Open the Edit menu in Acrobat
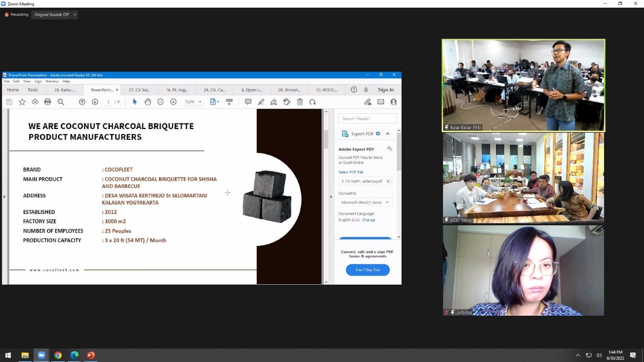This screenshot has height=362, width=644. pyautogui.click(x=16, y=81)
